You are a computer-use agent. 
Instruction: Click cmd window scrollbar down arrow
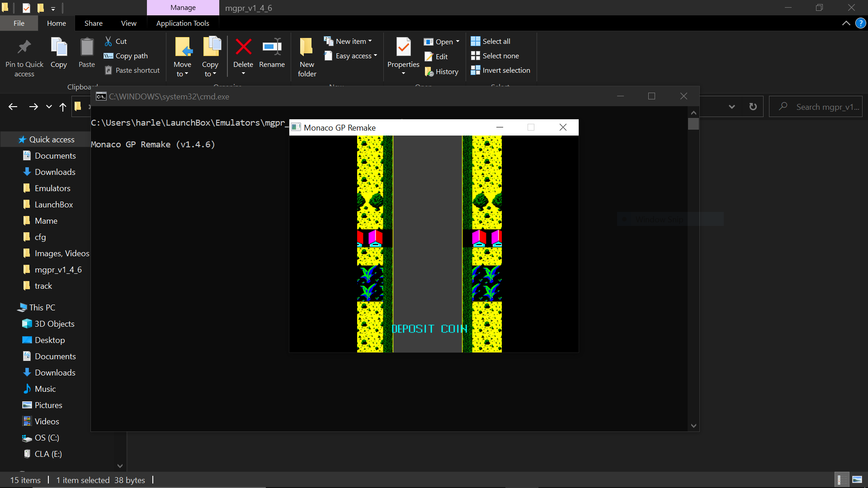pyautogui.click(x=693, y=426)
